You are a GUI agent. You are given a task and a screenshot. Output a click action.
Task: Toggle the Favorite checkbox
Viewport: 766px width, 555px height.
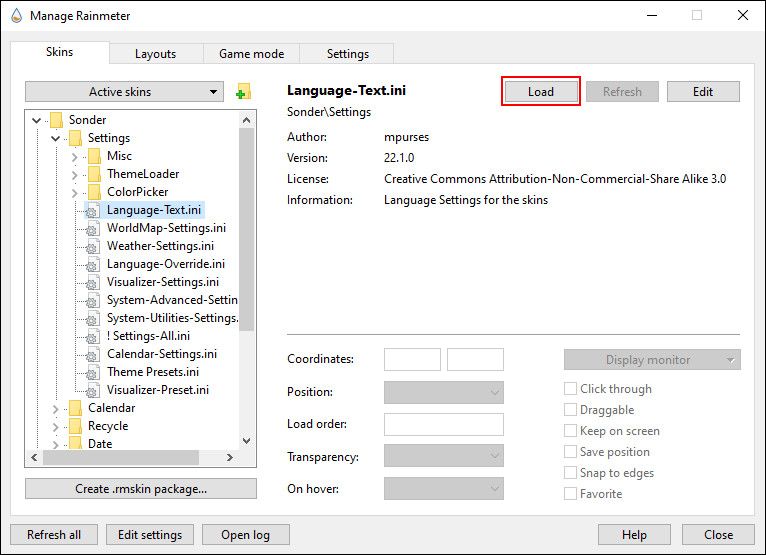tap(570, 494)
